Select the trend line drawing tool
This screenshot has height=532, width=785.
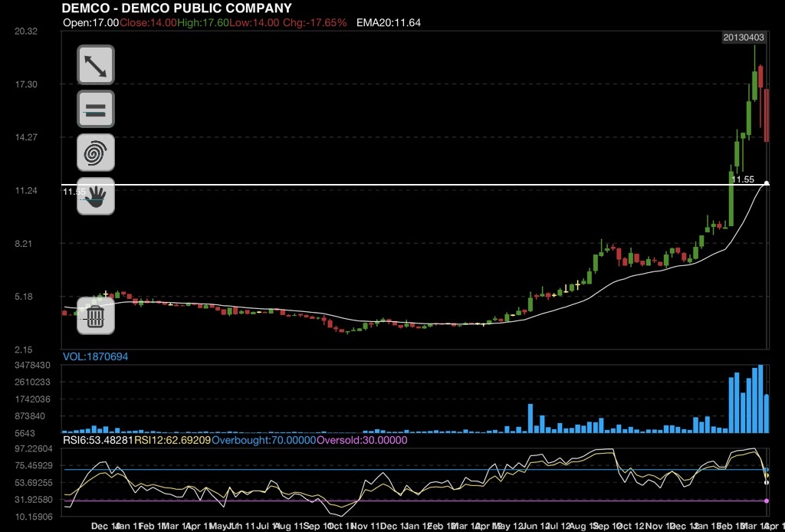pos(96,65)
